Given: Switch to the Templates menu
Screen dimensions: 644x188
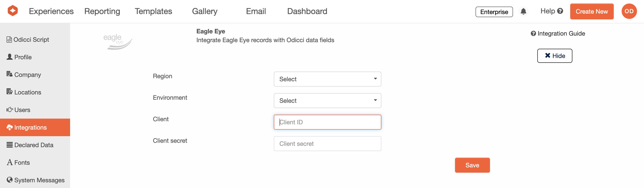Looking at the screenshot, I should tap(153, 11).
